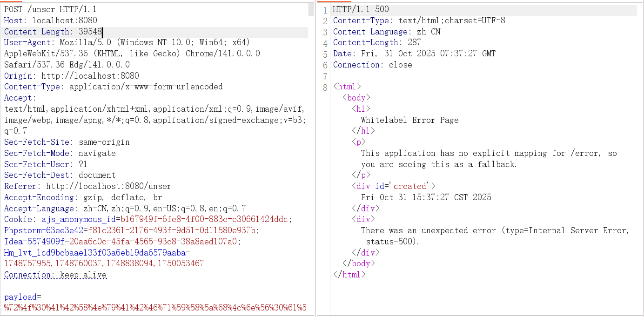Click the URL-encoded payload value text
644x317 pixels.
[x=155, y=307]
